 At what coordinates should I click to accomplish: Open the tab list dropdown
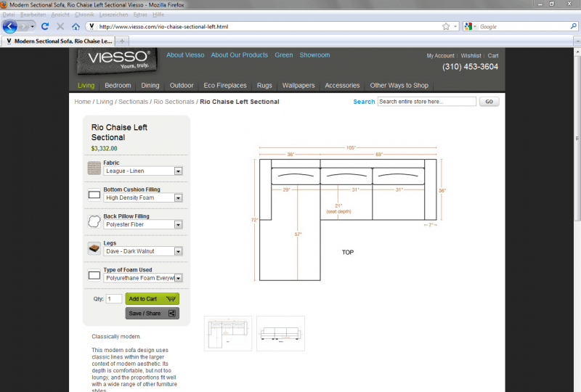pos(577,41)
